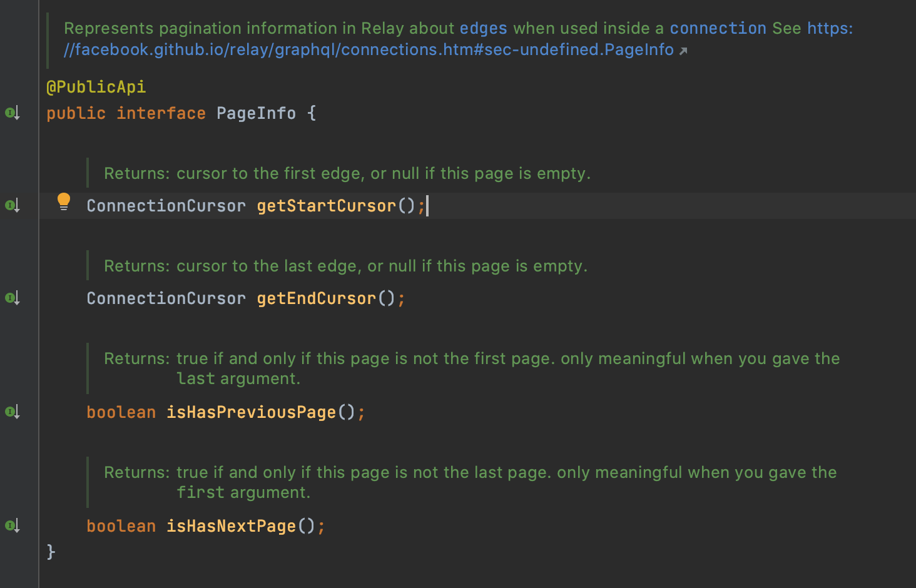Image resolution: width=916 pixels, height=588 pixels.
Task: Place the cursor on isHasPreviousPage
Action: pyautogui.click(x=250, y=412)
